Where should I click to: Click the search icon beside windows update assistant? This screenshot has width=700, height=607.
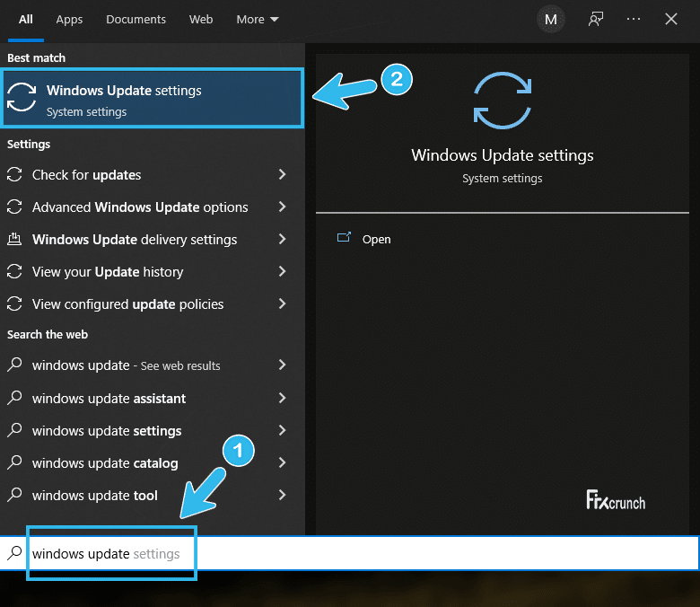tap(14, 398)
